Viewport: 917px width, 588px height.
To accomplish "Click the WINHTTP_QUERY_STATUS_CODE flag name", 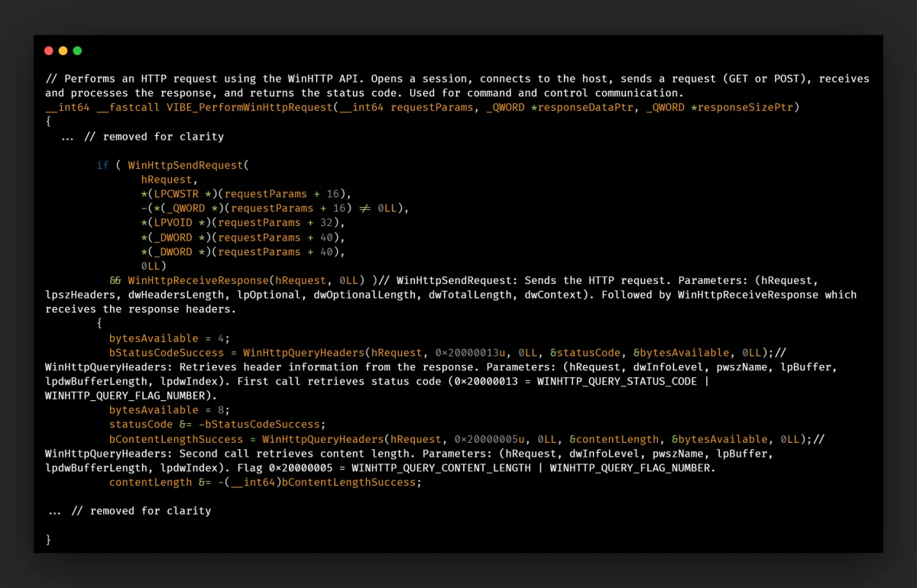I will coord(617,381).
